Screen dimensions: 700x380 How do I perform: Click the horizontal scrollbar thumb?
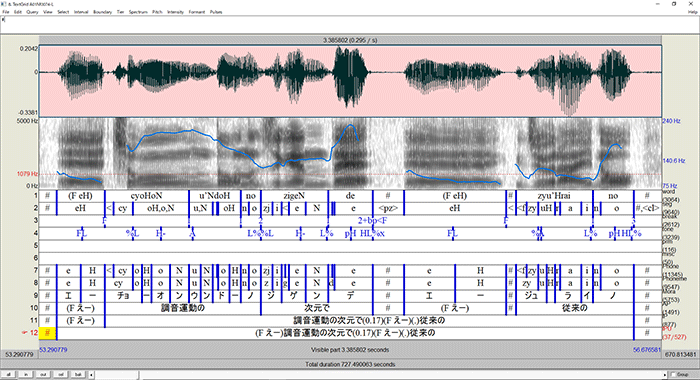pos(117,374)
